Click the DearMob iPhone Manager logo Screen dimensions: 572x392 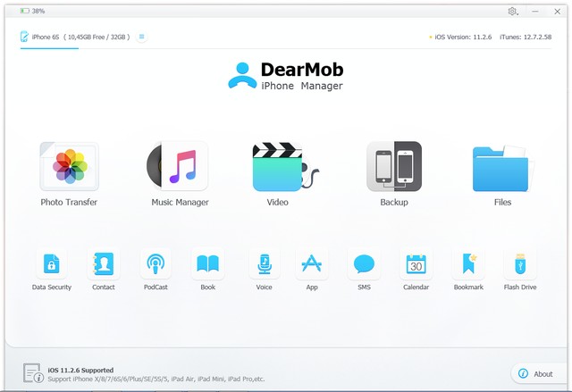point(286,76)
